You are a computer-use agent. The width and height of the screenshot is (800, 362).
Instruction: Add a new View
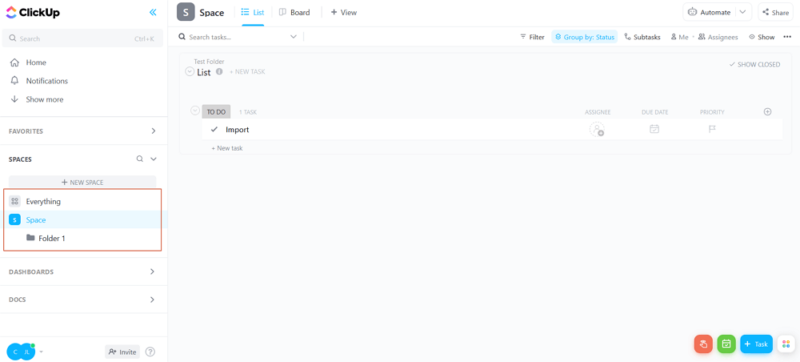click(343, 12)
